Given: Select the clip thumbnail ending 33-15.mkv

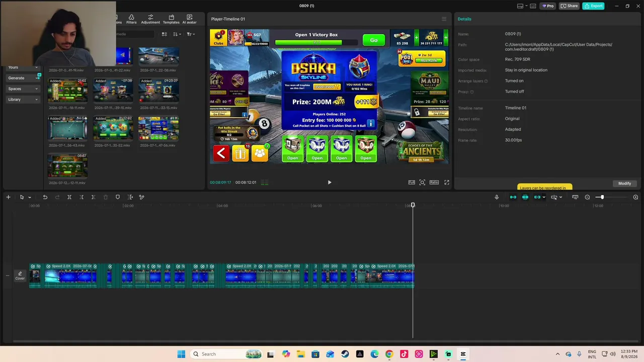Looking at the screenshot, I should [158, 90].
